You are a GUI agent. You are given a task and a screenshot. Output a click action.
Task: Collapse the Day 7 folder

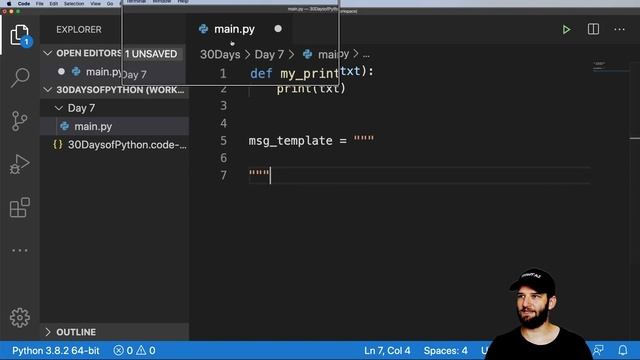59,108
